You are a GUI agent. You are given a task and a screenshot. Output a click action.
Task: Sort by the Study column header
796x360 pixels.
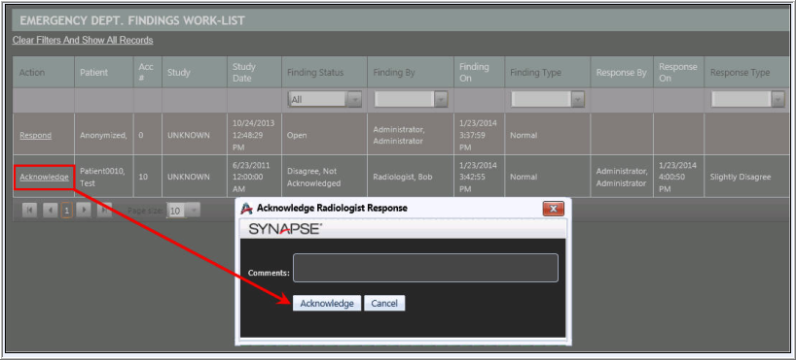[194, 72]
